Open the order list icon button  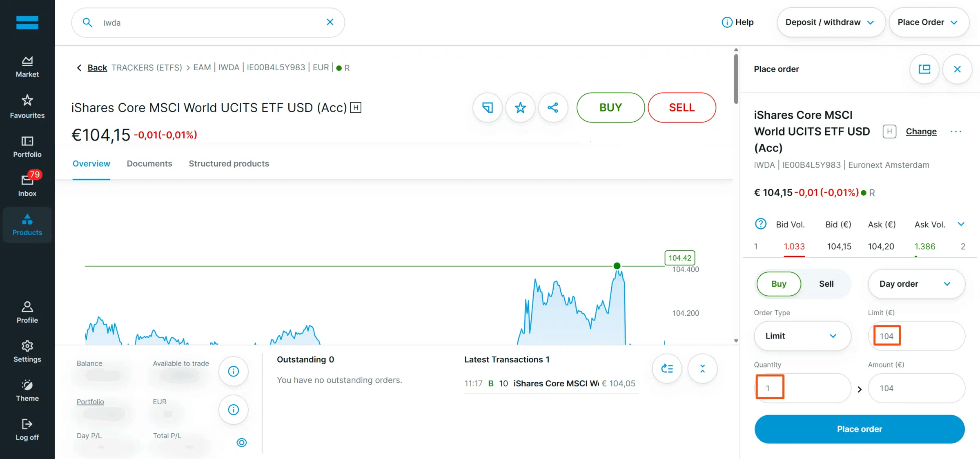667,369
